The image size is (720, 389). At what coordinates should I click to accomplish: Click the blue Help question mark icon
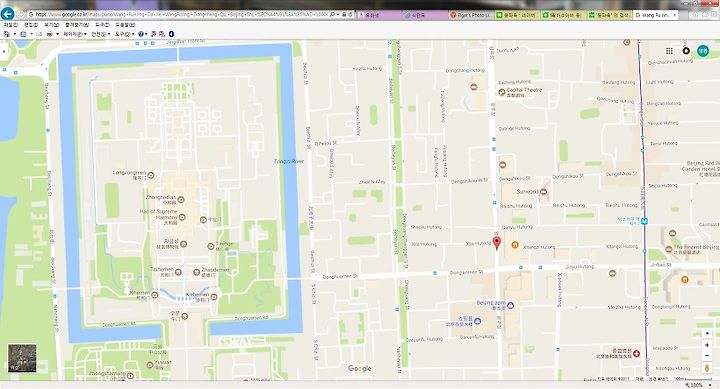click(141, 34)
